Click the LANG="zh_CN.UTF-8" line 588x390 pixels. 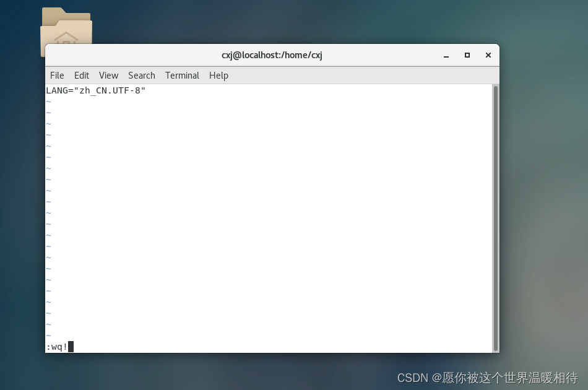click(x=95, y=90)
